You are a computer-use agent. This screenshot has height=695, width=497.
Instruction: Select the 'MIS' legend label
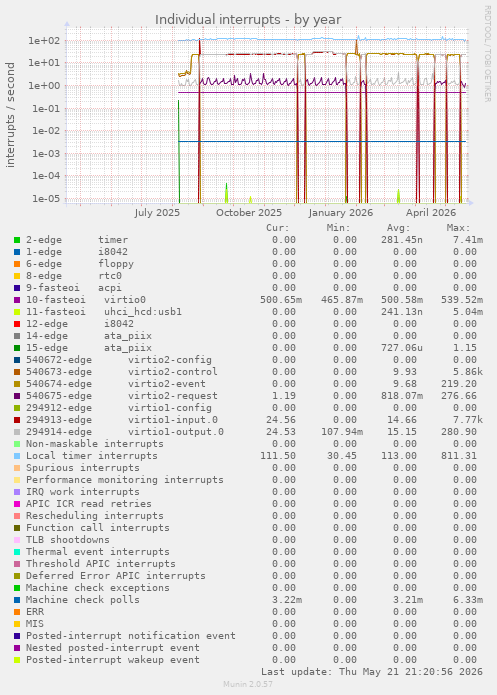coord(35,624)
